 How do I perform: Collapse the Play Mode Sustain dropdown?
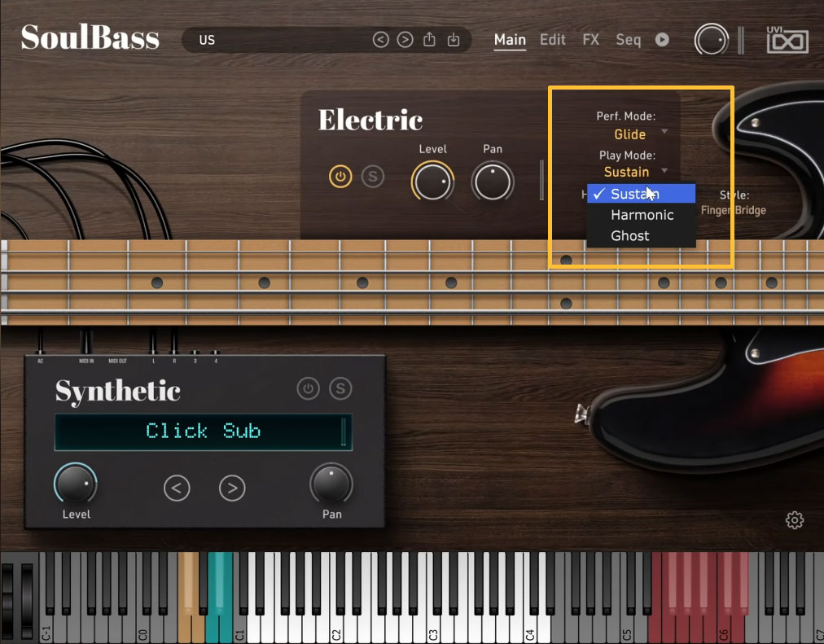(635, 172)
